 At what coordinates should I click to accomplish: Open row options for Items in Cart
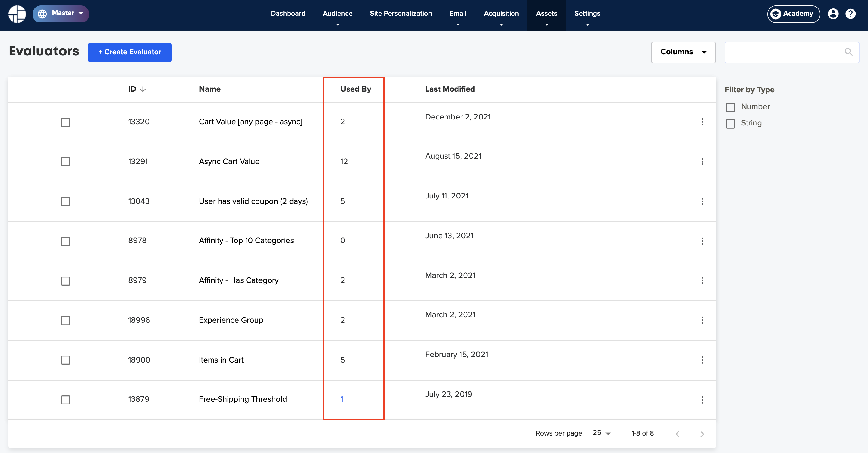(x=702, y=360)
